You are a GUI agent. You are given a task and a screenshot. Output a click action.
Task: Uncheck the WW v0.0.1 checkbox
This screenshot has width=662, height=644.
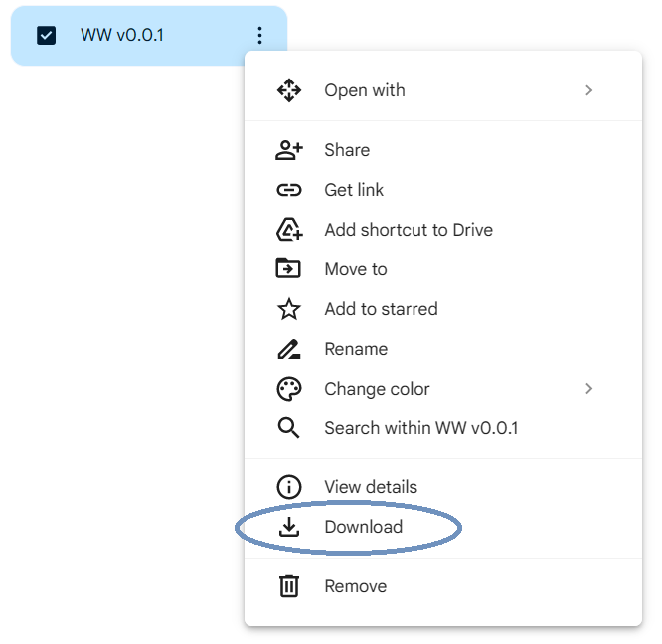(x=46, y=36)
